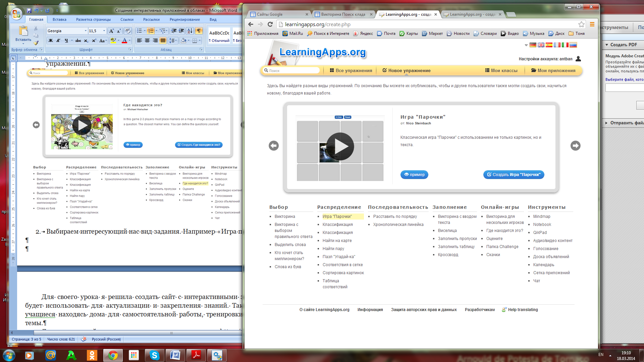Go to the next app with the right arrow

point(576,146)
